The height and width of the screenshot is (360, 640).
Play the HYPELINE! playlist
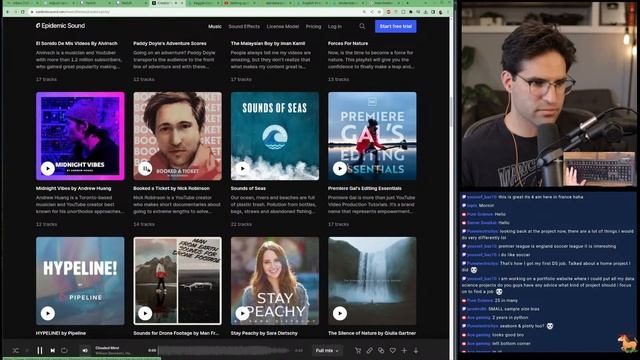47,313
